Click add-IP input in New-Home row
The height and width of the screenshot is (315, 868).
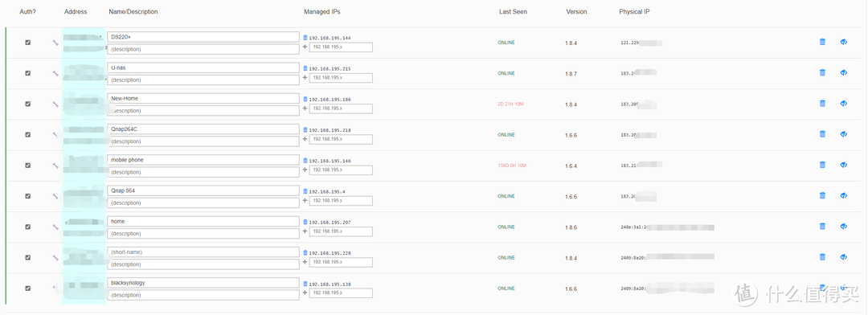click(x=341, y=108)
